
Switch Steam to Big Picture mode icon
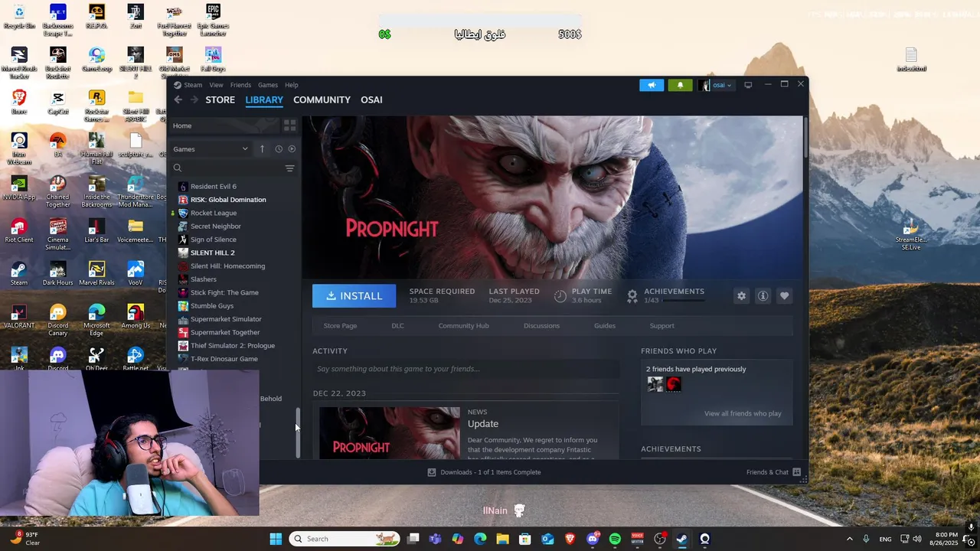748,85
